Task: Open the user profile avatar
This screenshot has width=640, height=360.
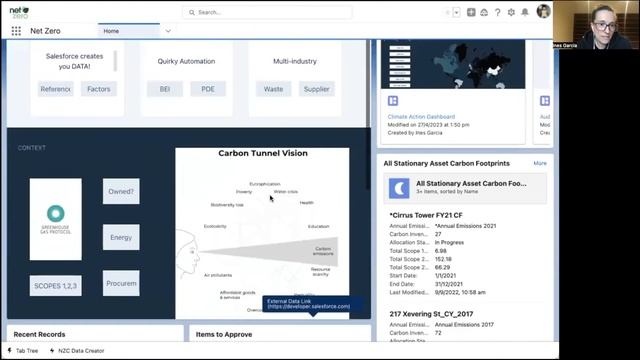Action: coord(543,11)
